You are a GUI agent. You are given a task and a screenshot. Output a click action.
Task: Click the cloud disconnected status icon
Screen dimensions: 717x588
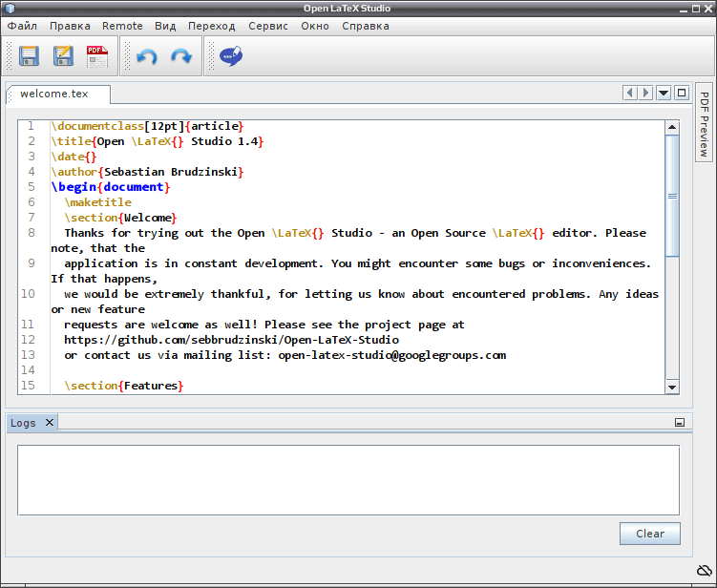pyautogui.click(x=705, y=570)
